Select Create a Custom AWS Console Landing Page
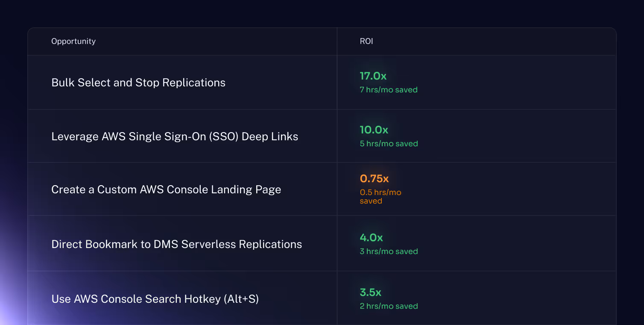Screen dimensions: 644x325 tap(166, 189)
